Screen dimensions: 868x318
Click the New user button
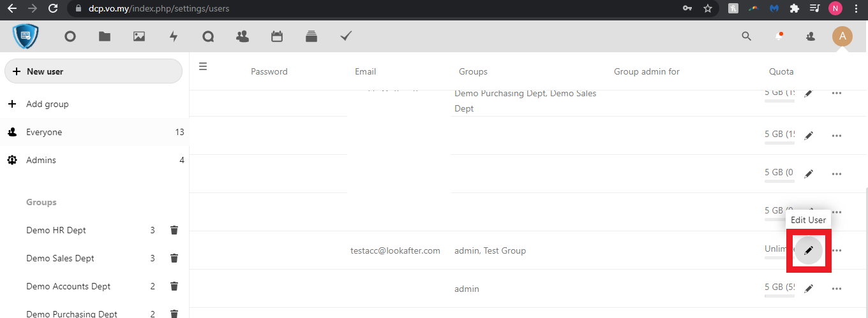93,71
